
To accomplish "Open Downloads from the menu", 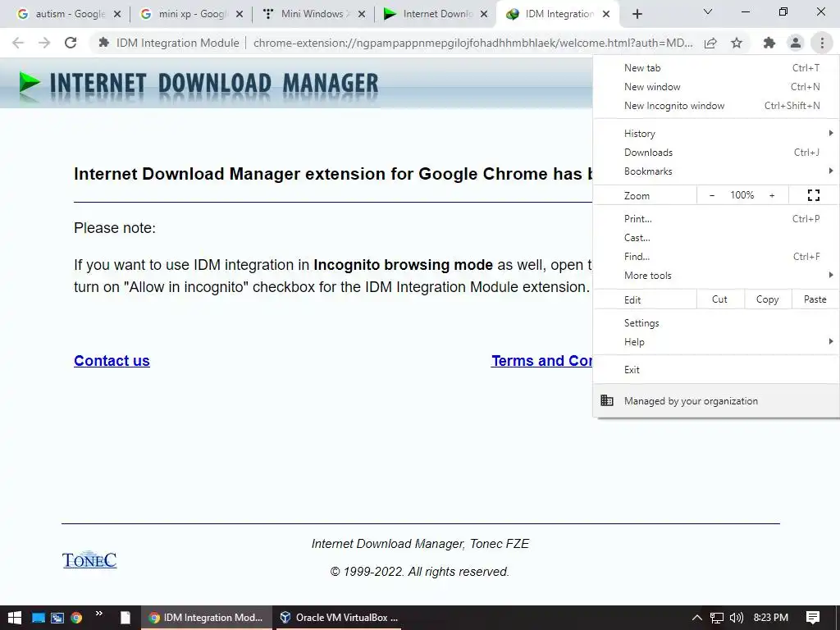I will pyautogui.click(x=716, y=152).
